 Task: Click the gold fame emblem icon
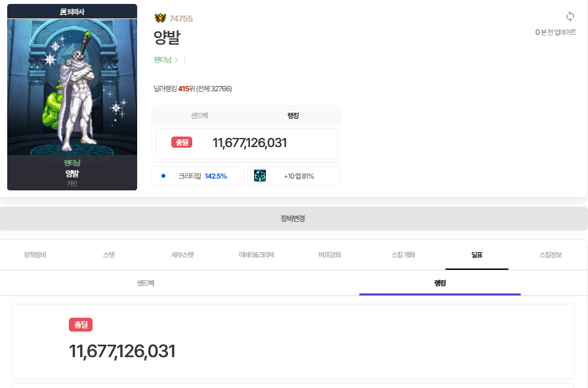click(x=160, y=18)
